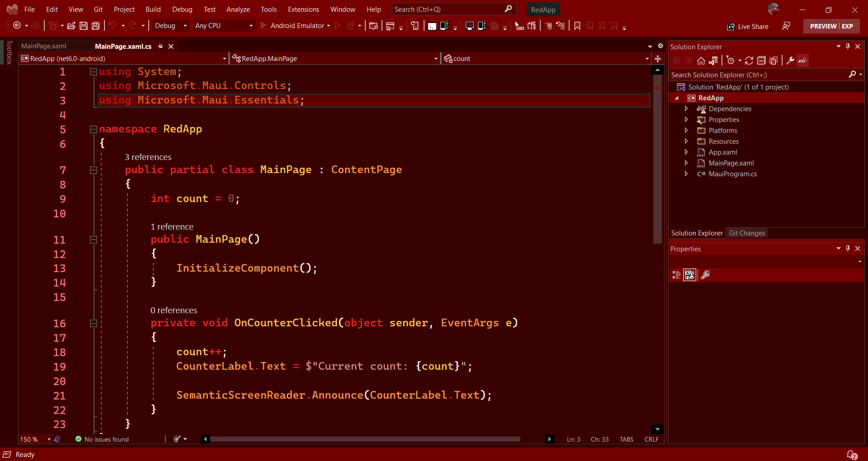This screenshot has width=868, height=461.
Task: Collapse the OnCounterClicked method region
Action: 94,323
